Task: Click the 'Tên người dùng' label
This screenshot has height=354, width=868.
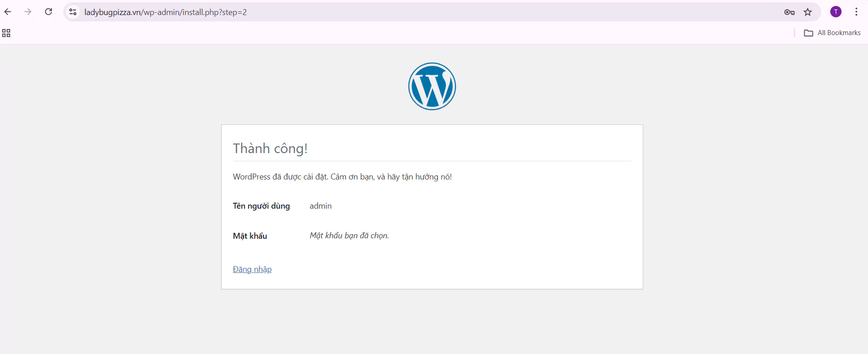Action: 261,206
